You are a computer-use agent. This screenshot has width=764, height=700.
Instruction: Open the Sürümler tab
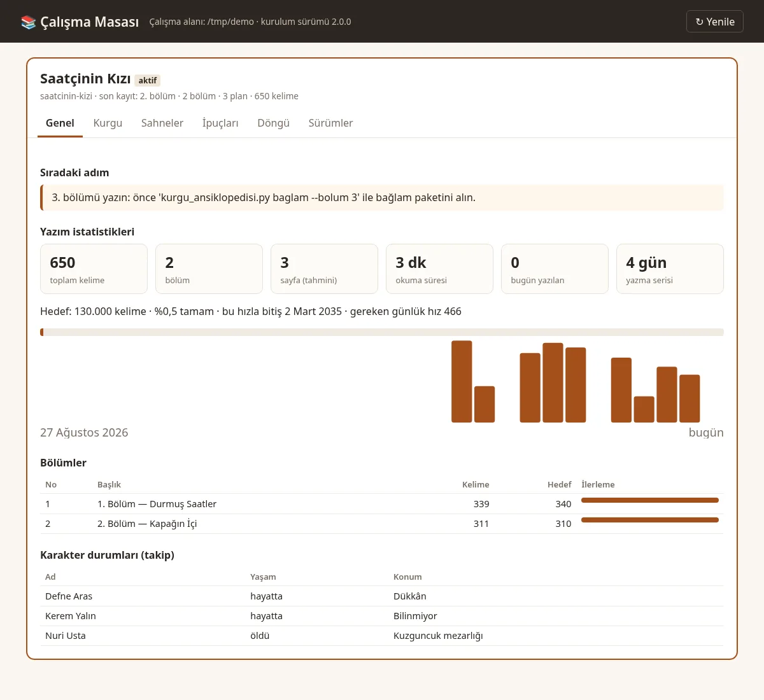click(x=330, y=123)
